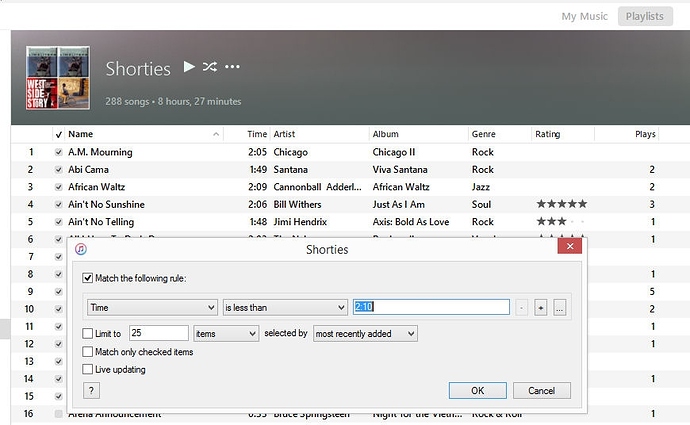The height and width of the screenshot is (425, 690).
Task: Uncheck the song A.M. Mourning
Action: pos(59,152)
